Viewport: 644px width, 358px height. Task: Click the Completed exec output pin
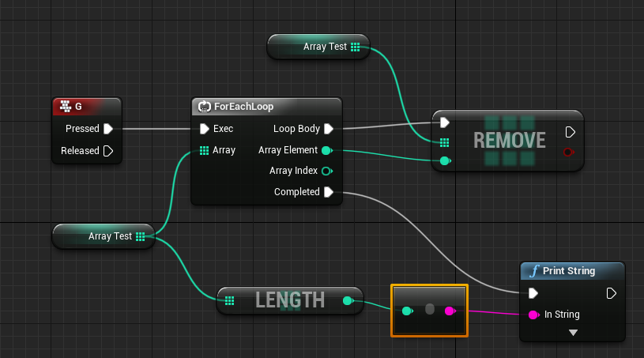click(x=329, y=192)
